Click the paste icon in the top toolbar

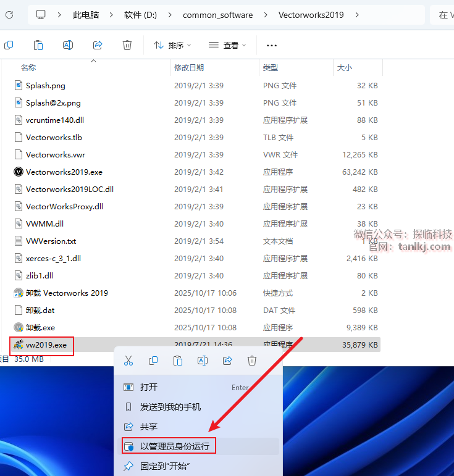(x=38, y=45)
